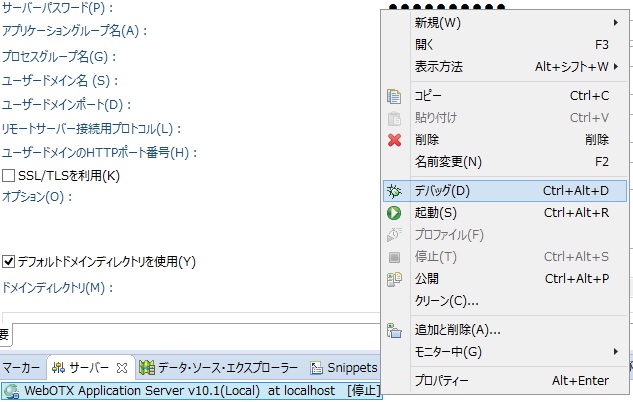Click the debug bug icon
Screen dimensions: 633x402
pyautogui.click(x=394, y=190)
